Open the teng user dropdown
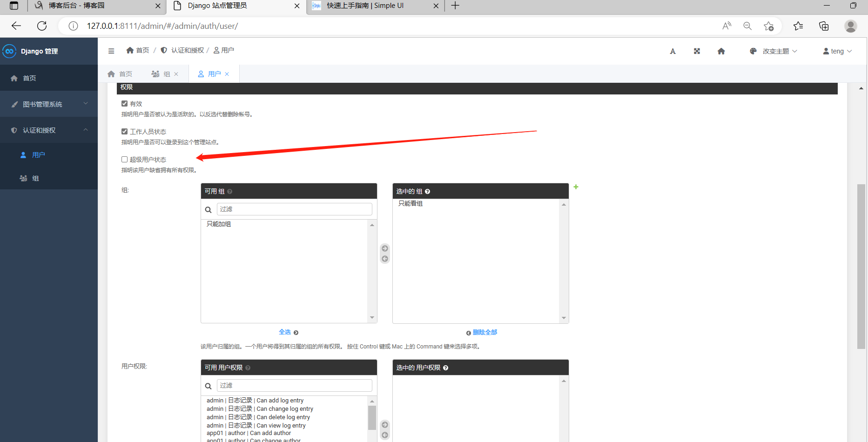Screen dimensions: 868x442 pos(837,51)
